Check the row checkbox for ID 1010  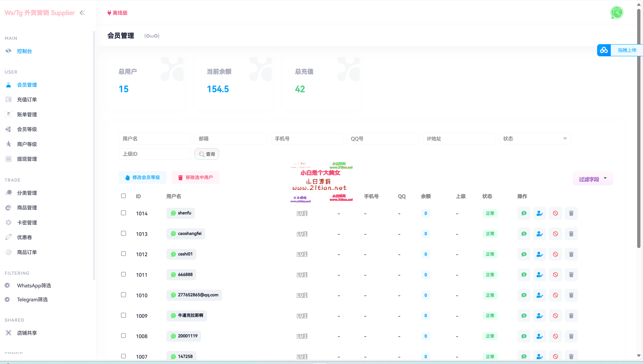pyautogui.click(x=124, y=295)
